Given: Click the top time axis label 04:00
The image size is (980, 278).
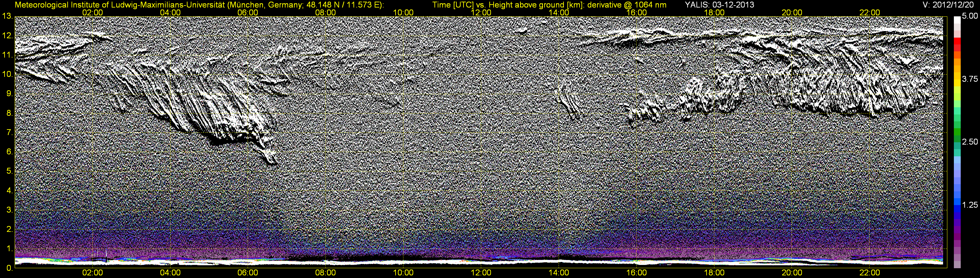Looking at the screenshot, I should coord(170,12).
